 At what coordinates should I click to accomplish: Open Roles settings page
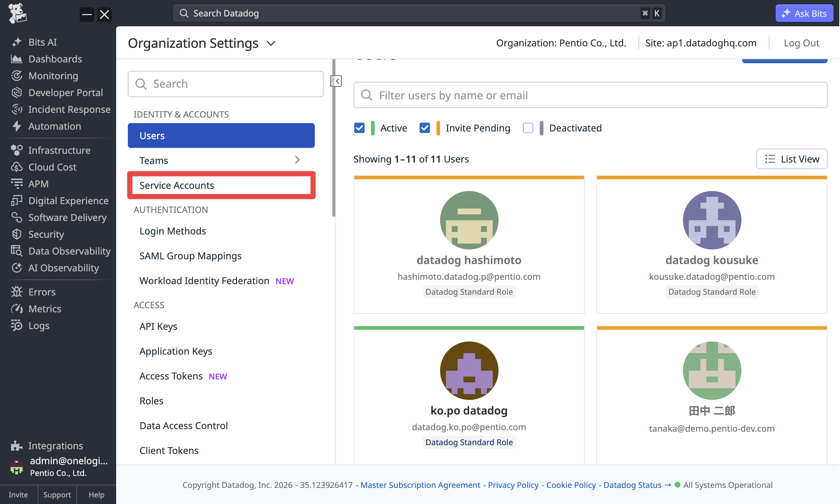pyautogui.click(x=151, y=401)
